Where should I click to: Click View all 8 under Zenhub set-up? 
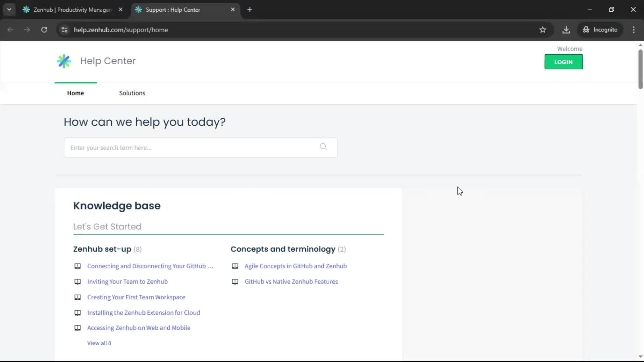click(99, 343)
